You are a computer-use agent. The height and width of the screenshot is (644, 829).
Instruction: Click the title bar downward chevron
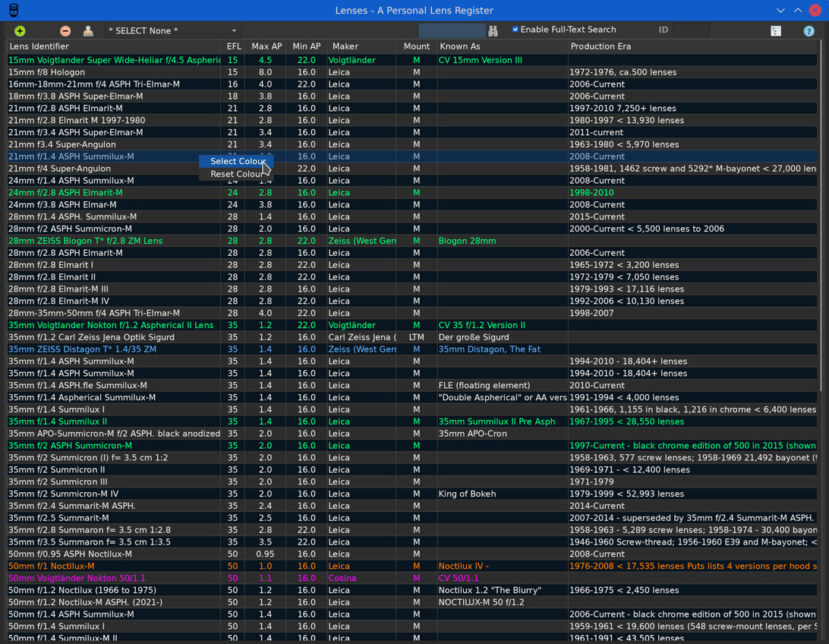pyautogui.click(x=780, y=11)
